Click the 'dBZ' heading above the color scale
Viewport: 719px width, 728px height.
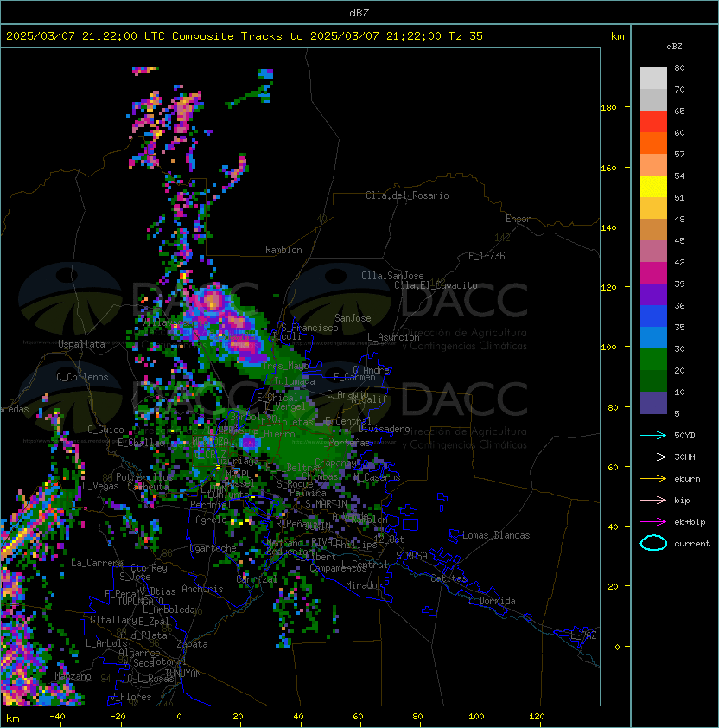pos(674,47)
